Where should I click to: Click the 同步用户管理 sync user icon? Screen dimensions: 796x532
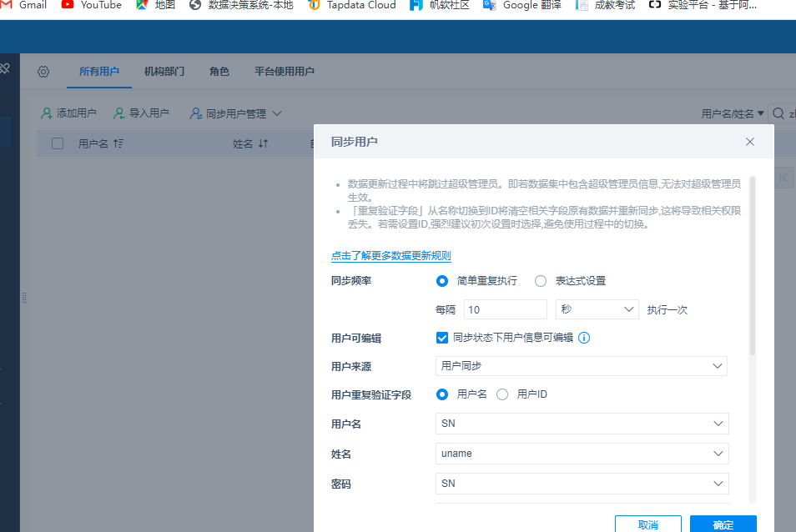tap(196, 113)
